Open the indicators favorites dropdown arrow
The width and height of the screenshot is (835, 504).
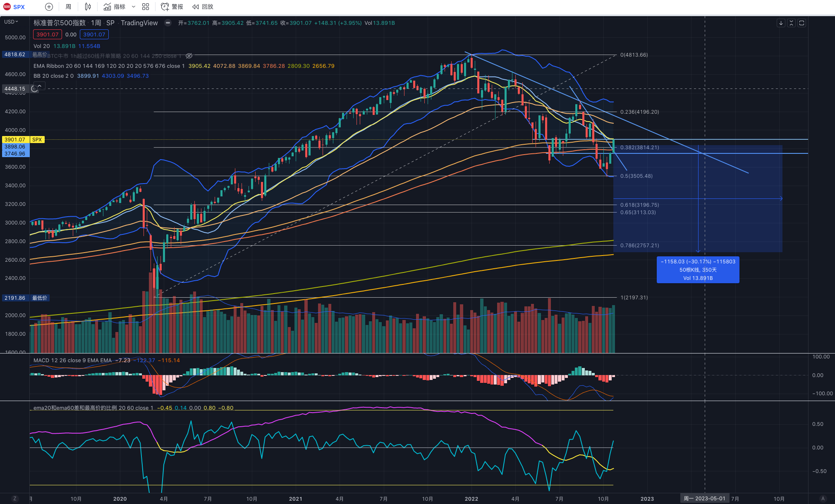[133, 7]
